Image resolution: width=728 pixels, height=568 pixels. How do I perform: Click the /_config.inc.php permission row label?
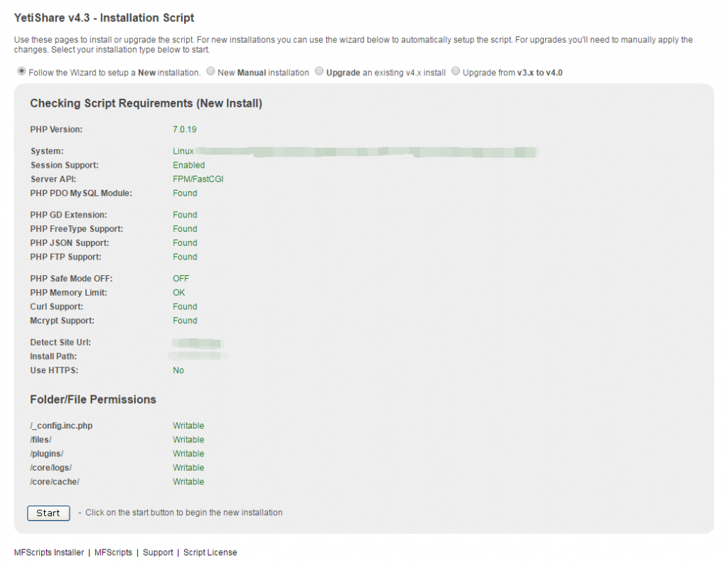point(61,426)
